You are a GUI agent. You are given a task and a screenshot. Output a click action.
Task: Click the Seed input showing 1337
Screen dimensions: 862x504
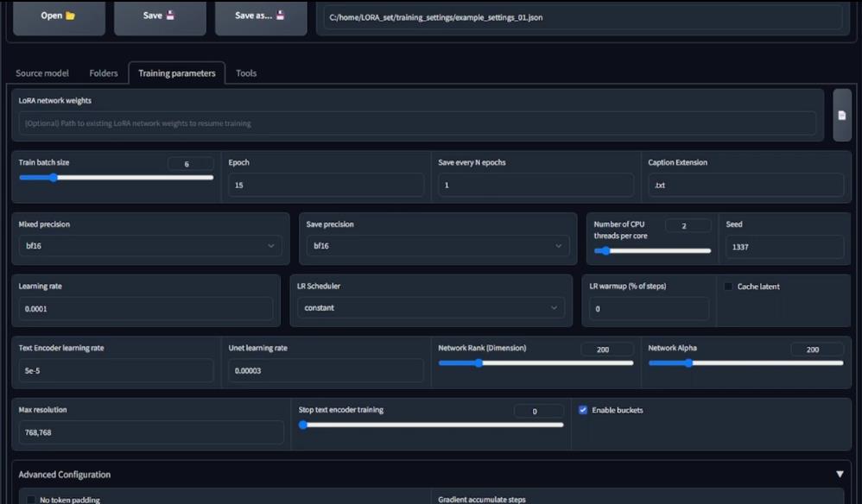783,247
